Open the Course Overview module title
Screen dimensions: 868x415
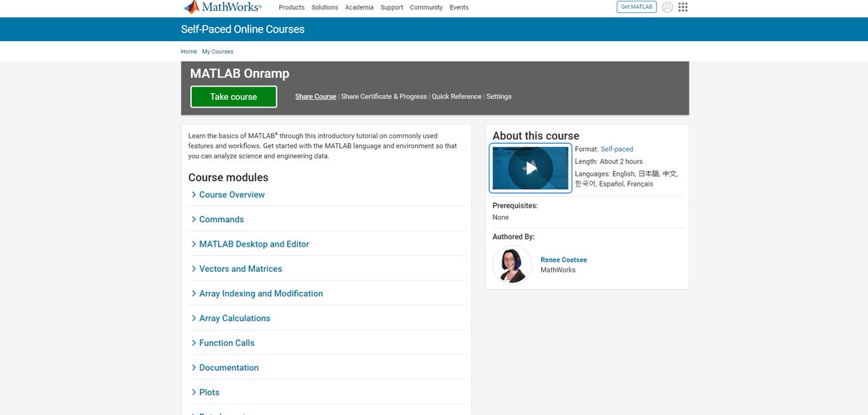coord(232,194)
